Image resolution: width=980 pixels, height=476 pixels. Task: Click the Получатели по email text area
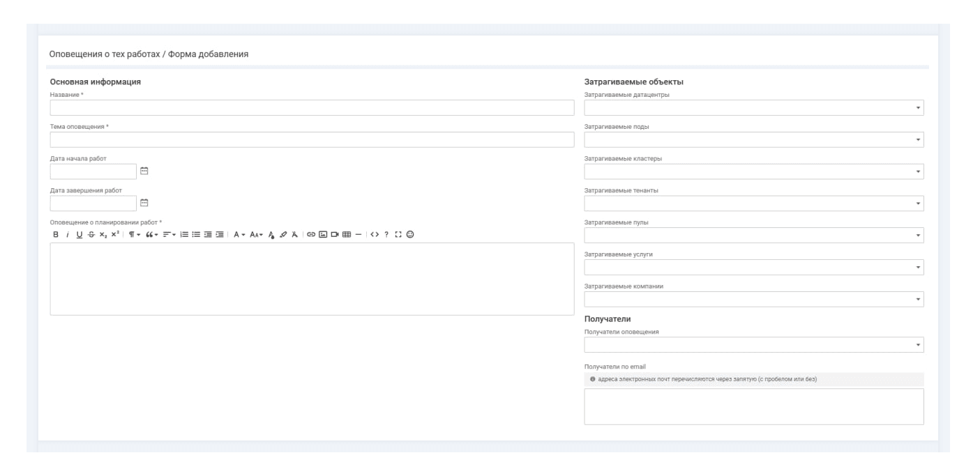(753, 406)
